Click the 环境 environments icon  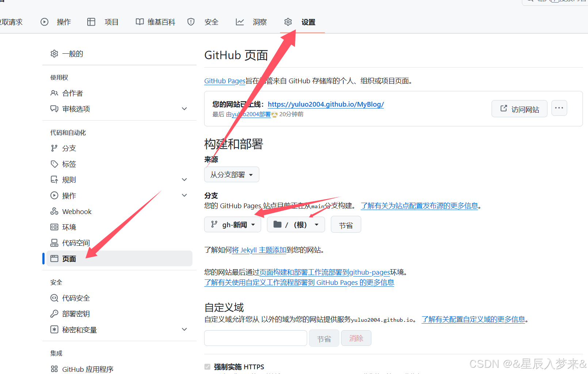(x=54, y=227)
